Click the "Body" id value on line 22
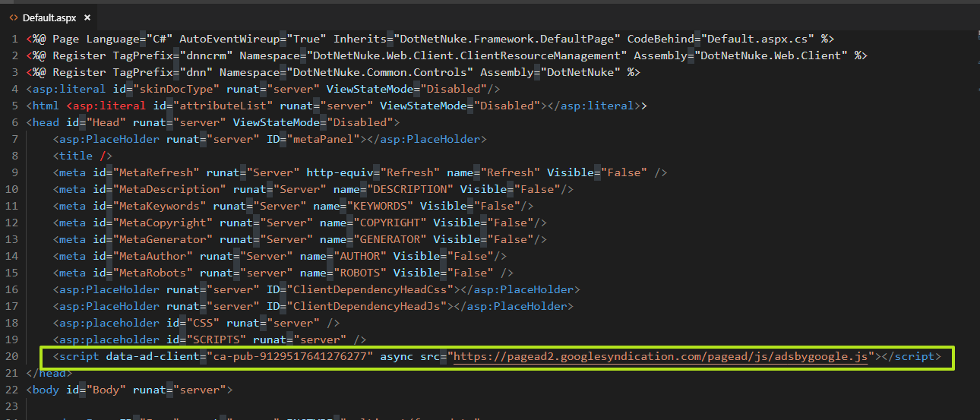This screenshot has height=420, width=980. [x=106, y=390]
